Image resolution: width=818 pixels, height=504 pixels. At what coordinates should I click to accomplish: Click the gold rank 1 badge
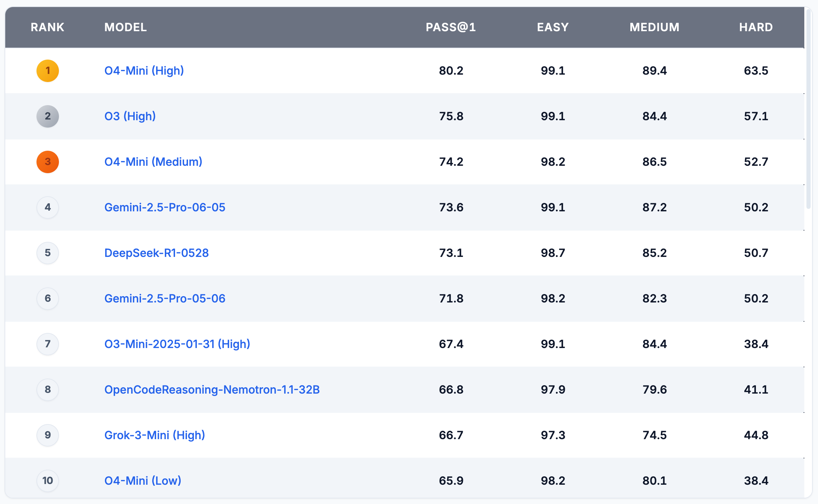click(x=48, y=71)
